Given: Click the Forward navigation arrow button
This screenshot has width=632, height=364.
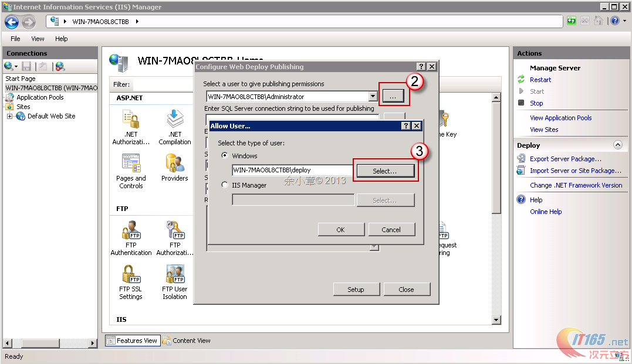Looking at the screenshot, I should 29,22.
